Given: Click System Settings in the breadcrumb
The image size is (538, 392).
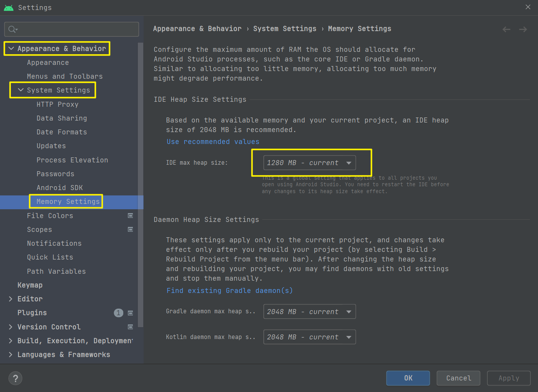Looking at the screenshot, I should 285,29.
